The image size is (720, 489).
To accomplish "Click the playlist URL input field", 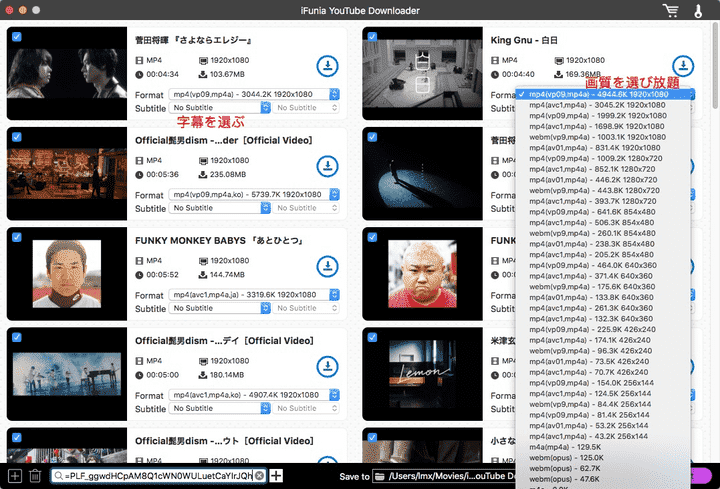I will [x=158, y=476].
